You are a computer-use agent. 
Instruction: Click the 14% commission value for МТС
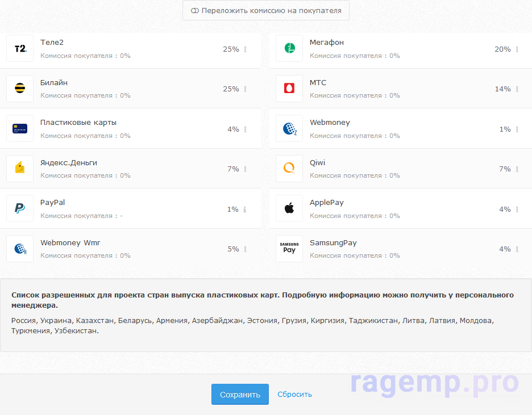(x=502, y=89)
